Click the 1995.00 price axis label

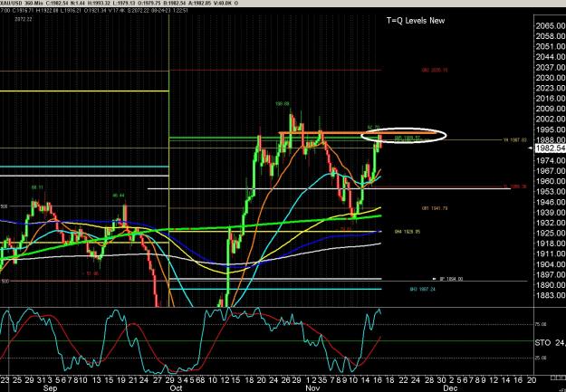551,130
